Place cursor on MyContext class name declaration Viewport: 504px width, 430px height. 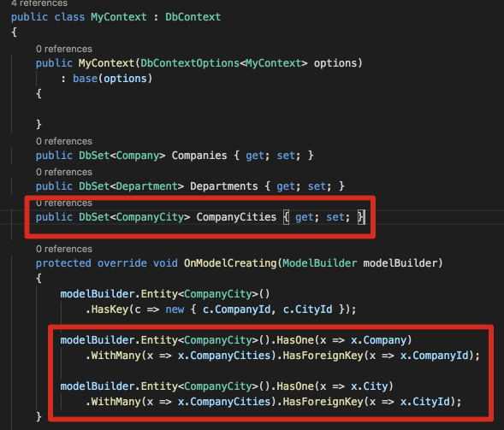pyautogui.click(x=119, y=17)
